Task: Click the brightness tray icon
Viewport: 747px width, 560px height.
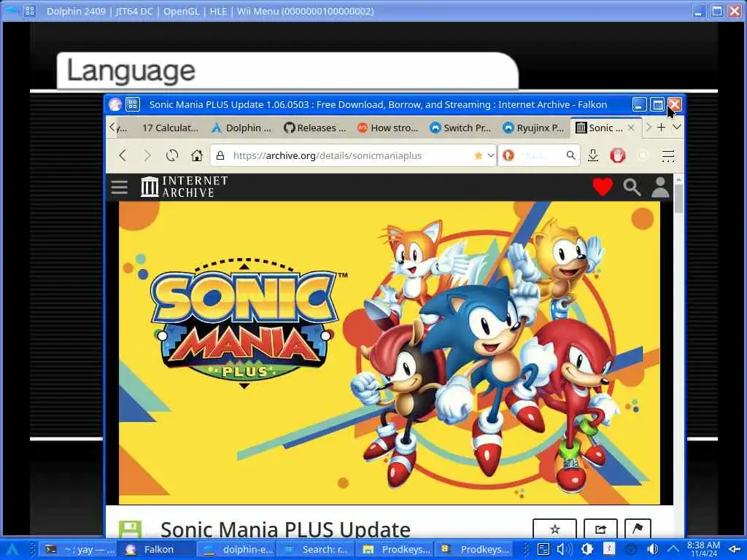Action: [587, 550]
